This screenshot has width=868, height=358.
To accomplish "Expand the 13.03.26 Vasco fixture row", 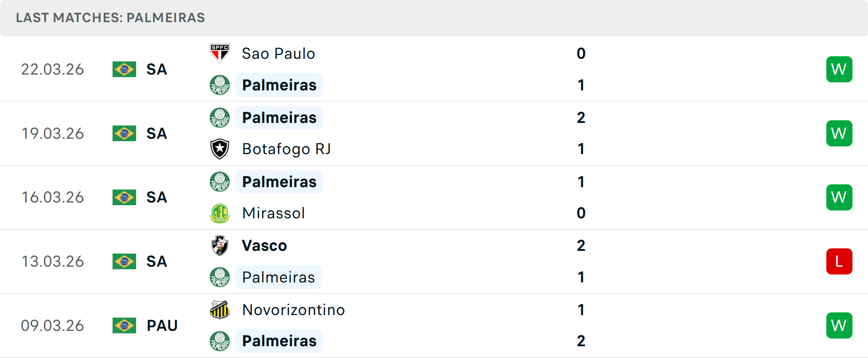I will point(452,261).
